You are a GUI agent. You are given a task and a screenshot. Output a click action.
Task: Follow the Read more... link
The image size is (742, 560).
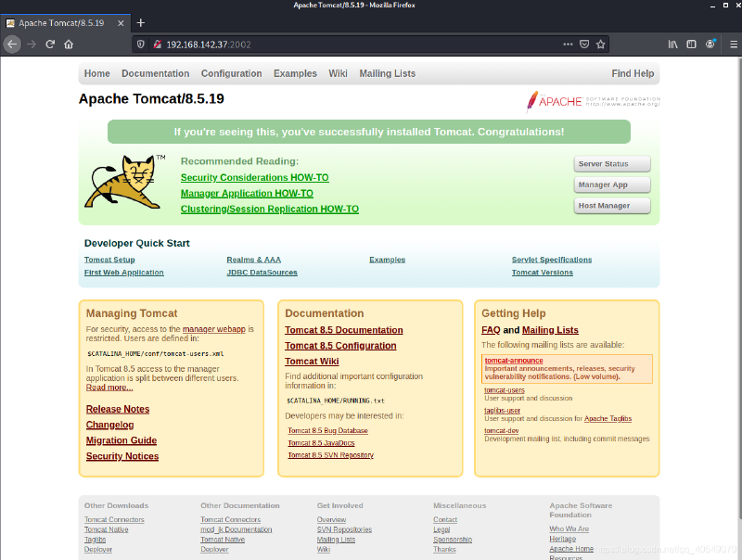coord(109,388)
